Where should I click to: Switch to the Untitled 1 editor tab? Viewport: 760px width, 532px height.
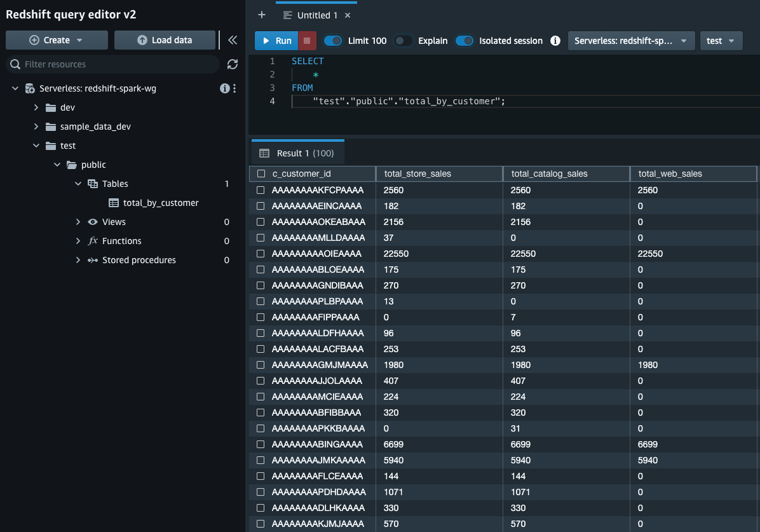coord(316,15)
